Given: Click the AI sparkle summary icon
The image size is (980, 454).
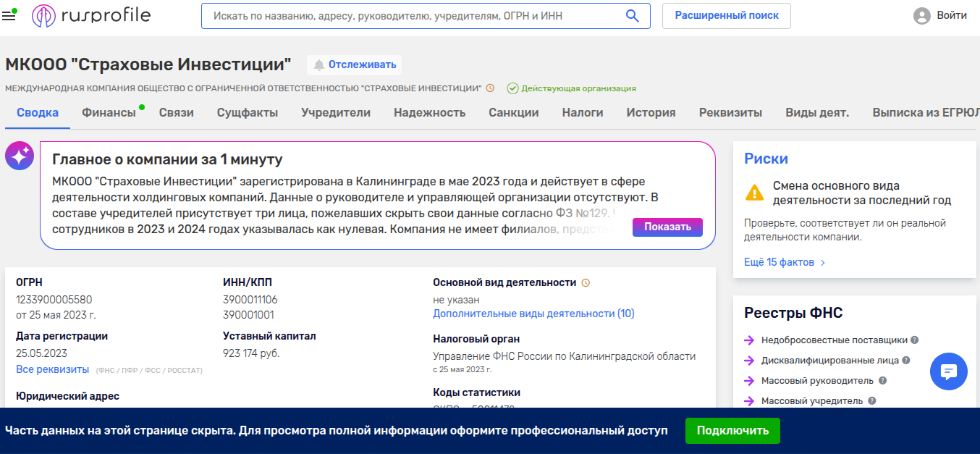Looking at the screenshot, I should [20, 156].
